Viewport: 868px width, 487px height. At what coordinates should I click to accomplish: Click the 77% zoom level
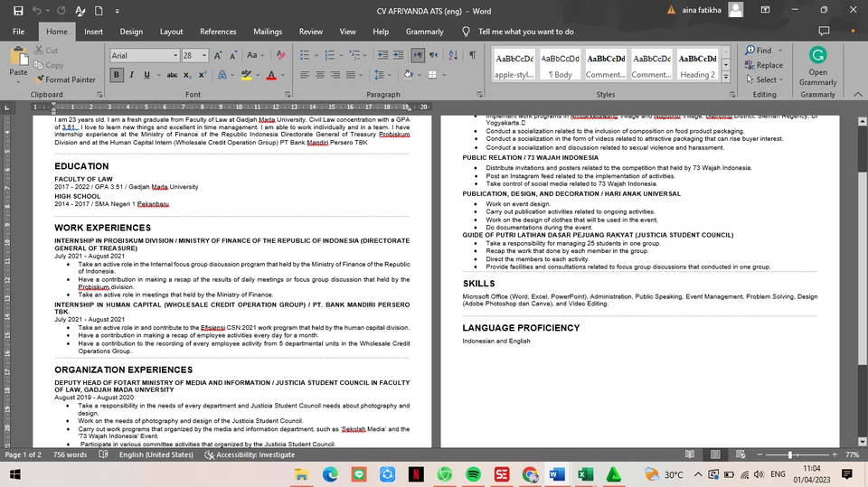point(852,454)
